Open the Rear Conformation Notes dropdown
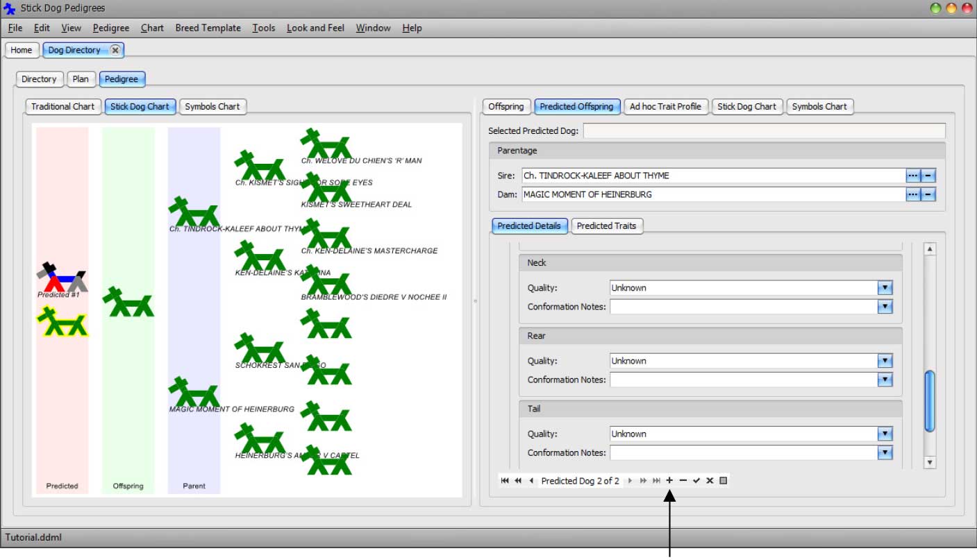The height and width of the screenshot is (560, 977). [x=885, y=380]
